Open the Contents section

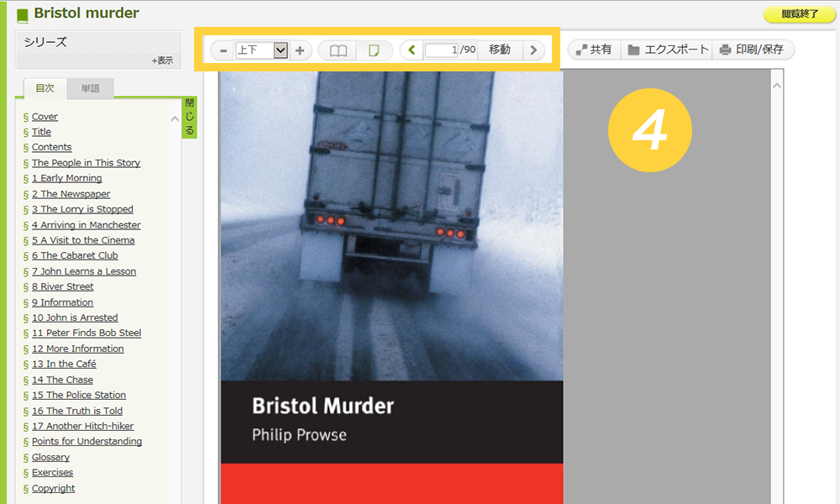(51, 147)
